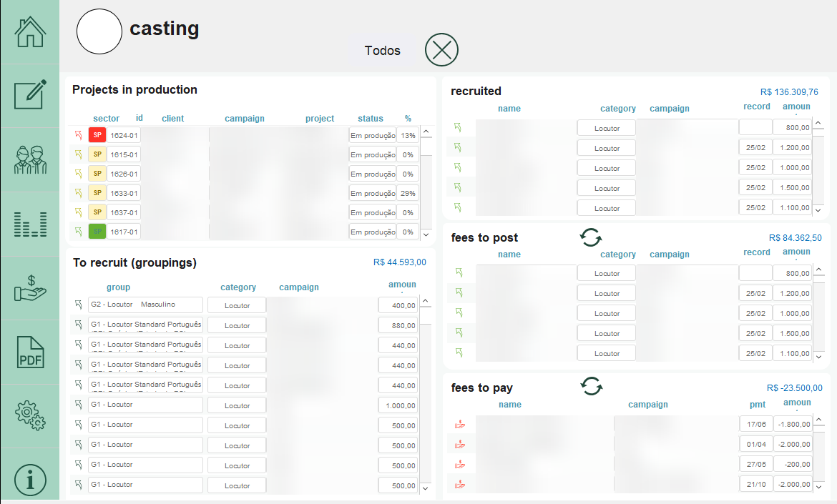
Task: Click the To recruit list scroll down arrow
Action: (x=426, y=488)
